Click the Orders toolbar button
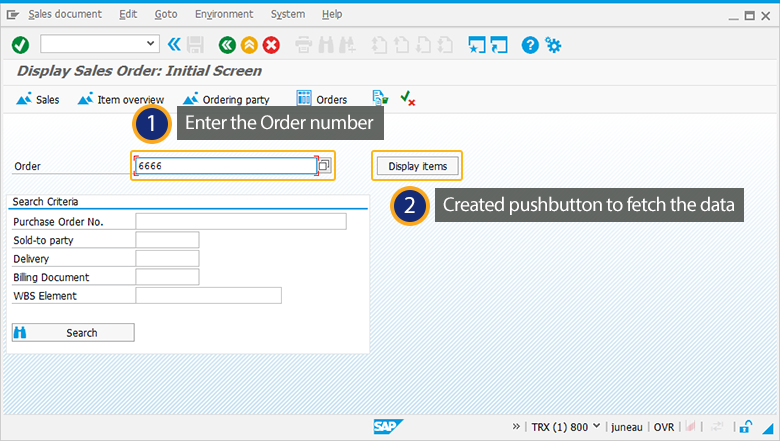Image resolution: width=780 pixels, height=441 pixels. [322, 99]
